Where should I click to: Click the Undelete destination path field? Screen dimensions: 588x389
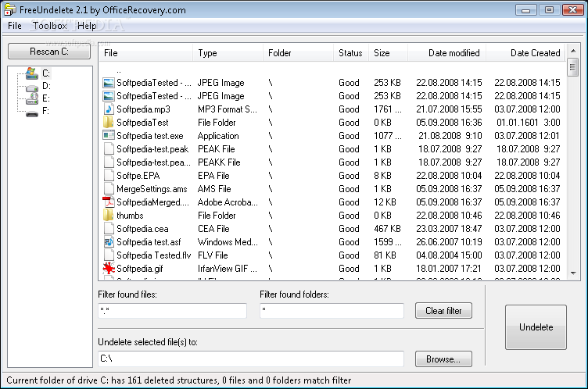[x=251, y=359]
